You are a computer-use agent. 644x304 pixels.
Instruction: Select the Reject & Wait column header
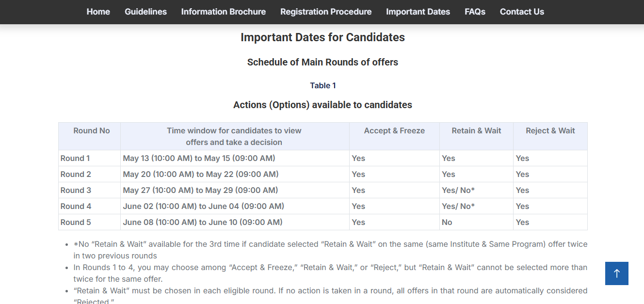click(550, 130)
